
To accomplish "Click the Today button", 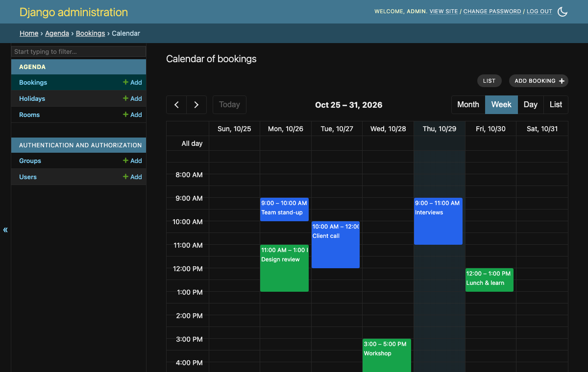I will (x=229, y=105).
